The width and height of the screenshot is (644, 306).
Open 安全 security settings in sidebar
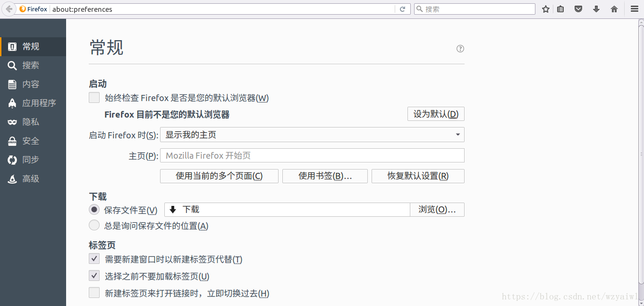pos(33,141)
